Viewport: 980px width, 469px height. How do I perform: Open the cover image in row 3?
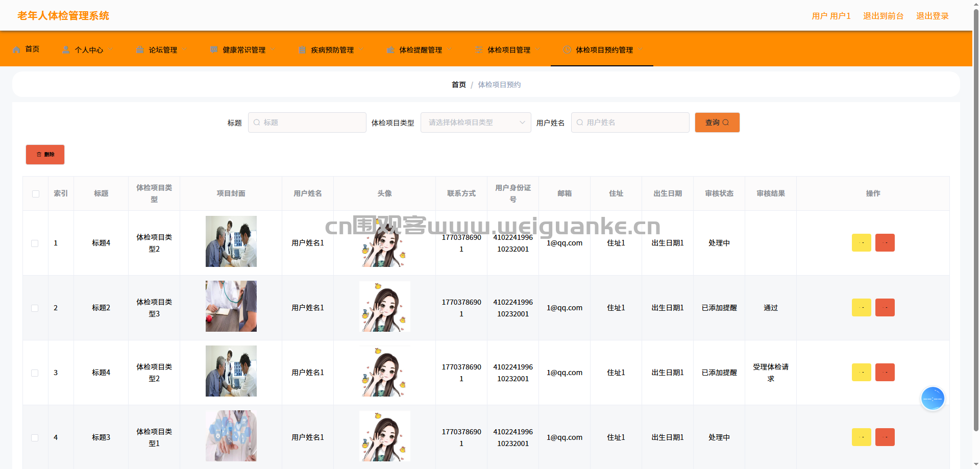[231, 371]
